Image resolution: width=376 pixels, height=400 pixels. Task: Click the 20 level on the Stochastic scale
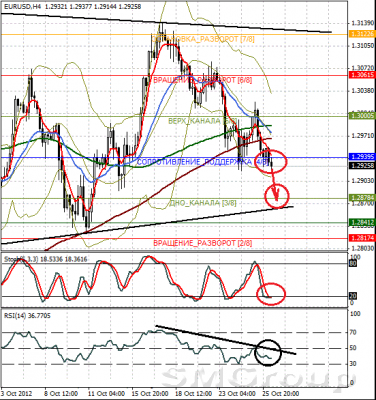(x=353, y=296)
